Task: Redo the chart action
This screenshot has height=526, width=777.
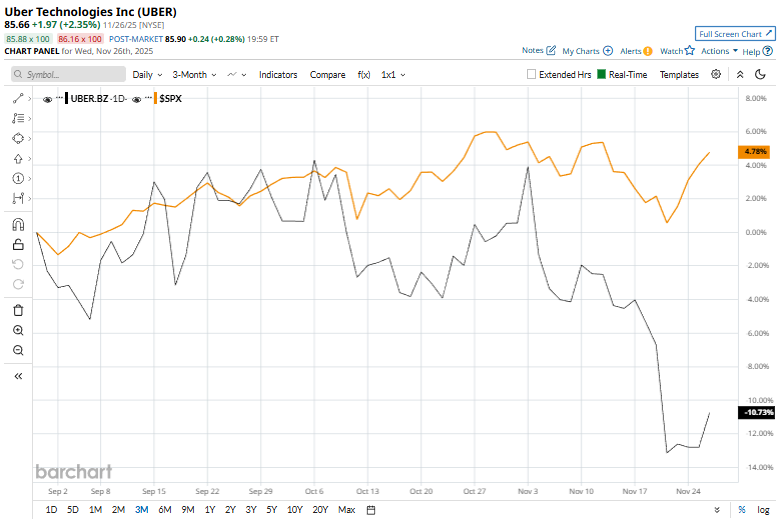Action: coord(18,284)
